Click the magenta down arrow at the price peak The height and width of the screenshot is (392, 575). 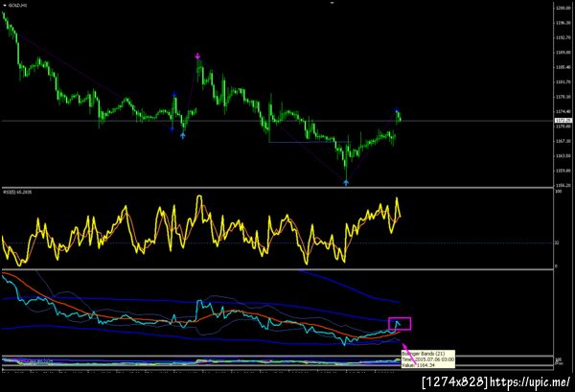pos(197,57)
